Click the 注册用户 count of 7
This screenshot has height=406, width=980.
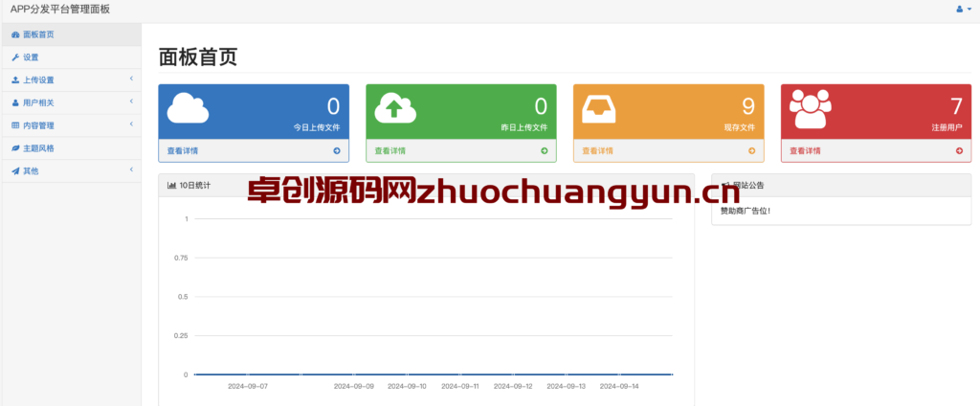point(956,107)
